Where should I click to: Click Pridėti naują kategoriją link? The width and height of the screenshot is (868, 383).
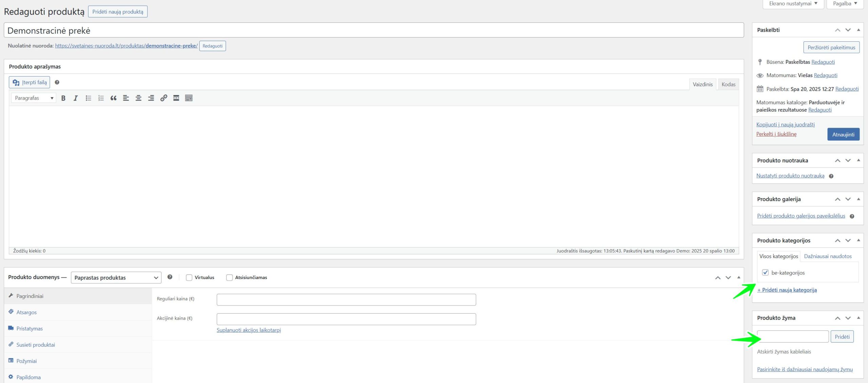coord(787,290)
